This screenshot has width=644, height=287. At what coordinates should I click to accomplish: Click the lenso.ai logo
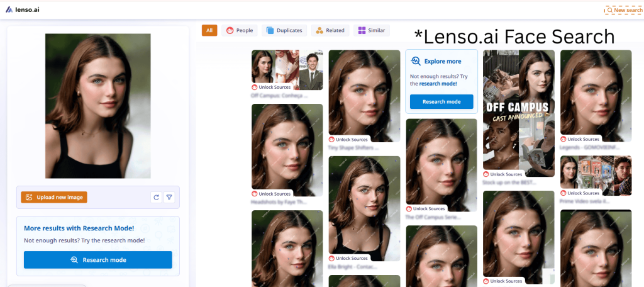point(23,9)
